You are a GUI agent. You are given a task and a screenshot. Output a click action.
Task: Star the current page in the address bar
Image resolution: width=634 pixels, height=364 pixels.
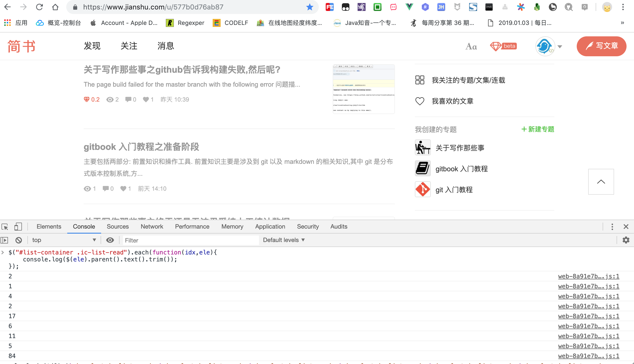pos(310,7)
